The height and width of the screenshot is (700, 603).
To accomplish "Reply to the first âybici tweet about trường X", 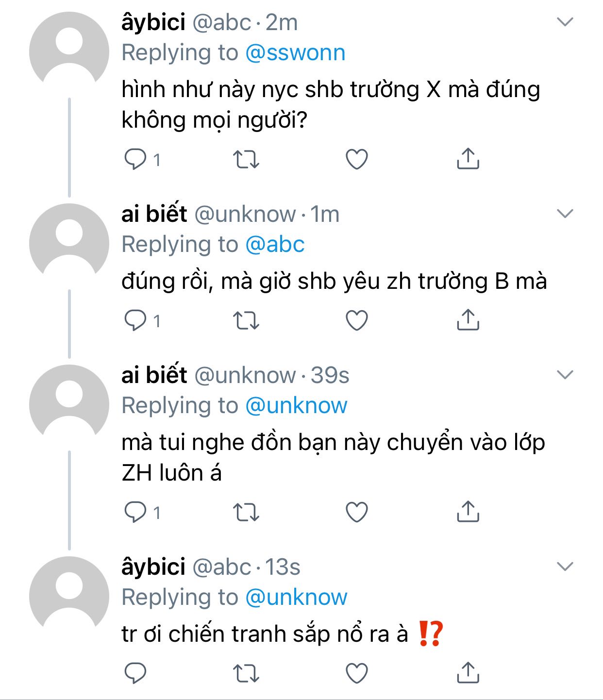I will (x=135, y=159).
